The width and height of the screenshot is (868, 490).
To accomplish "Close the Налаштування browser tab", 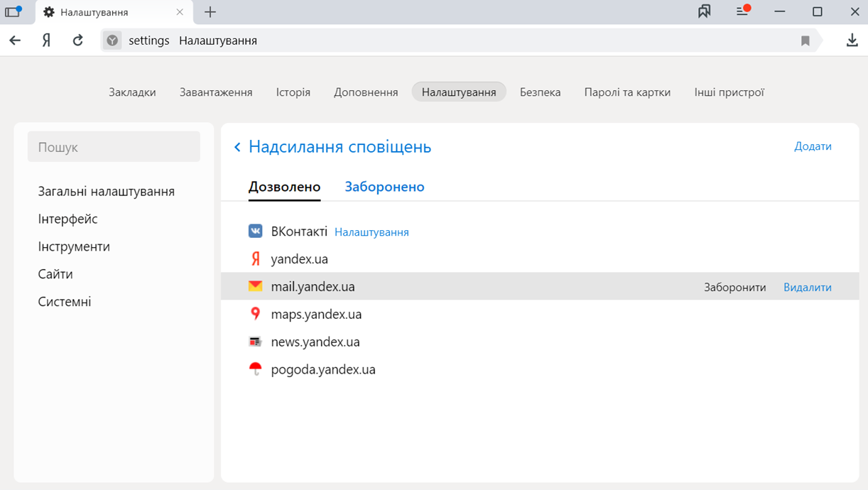I will point(180,12).
